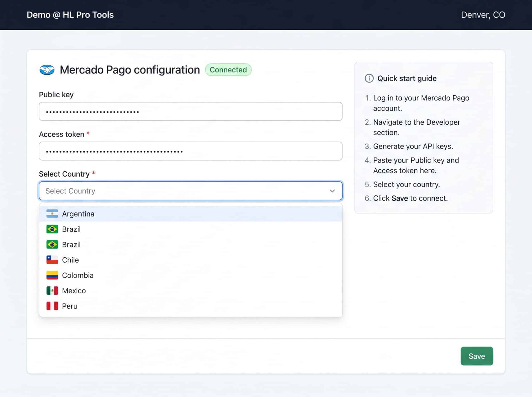Choose Argentina from the country list
The image size is (532, 397).
coord(190,214)
